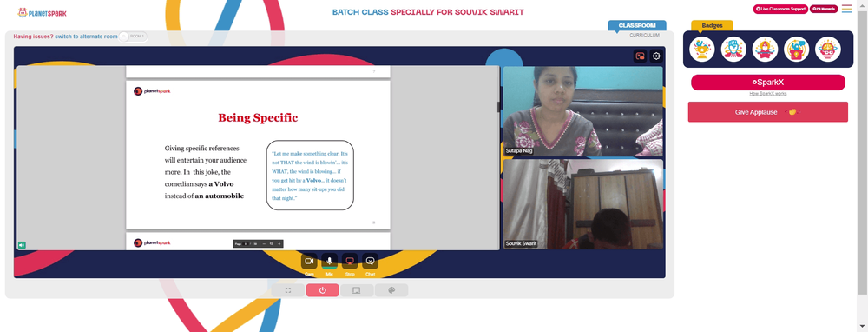868x332 pixels.
Task: Click the trophy badge icon
Action: (702, 50)
